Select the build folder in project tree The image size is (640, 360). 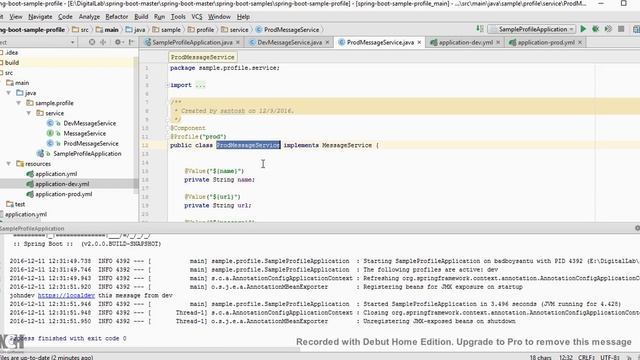coord(12,62)
